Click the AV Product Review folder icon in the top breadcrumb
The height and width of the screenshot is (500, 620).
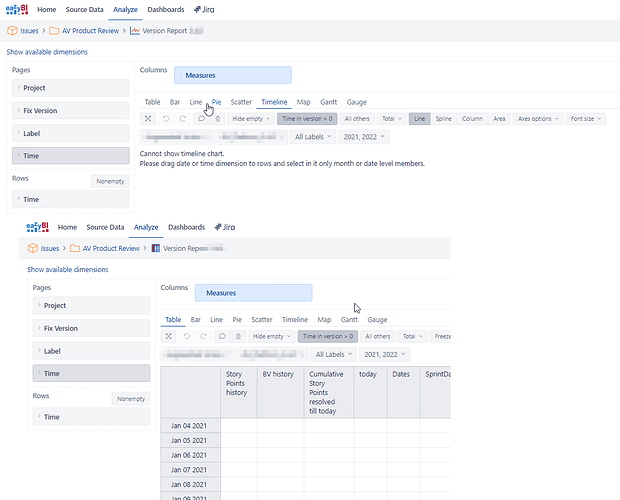tap(54, 30)
